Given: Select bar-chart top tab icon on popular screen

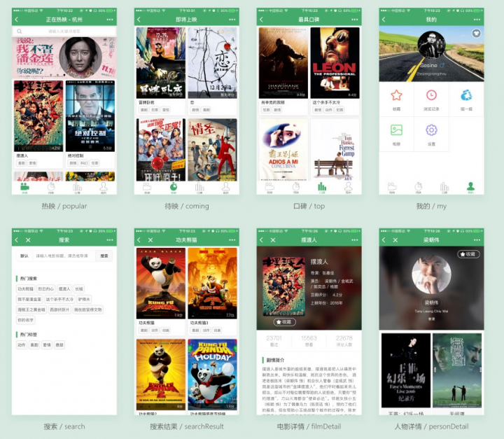Looking at the screenshot, I should click(77, 186).
